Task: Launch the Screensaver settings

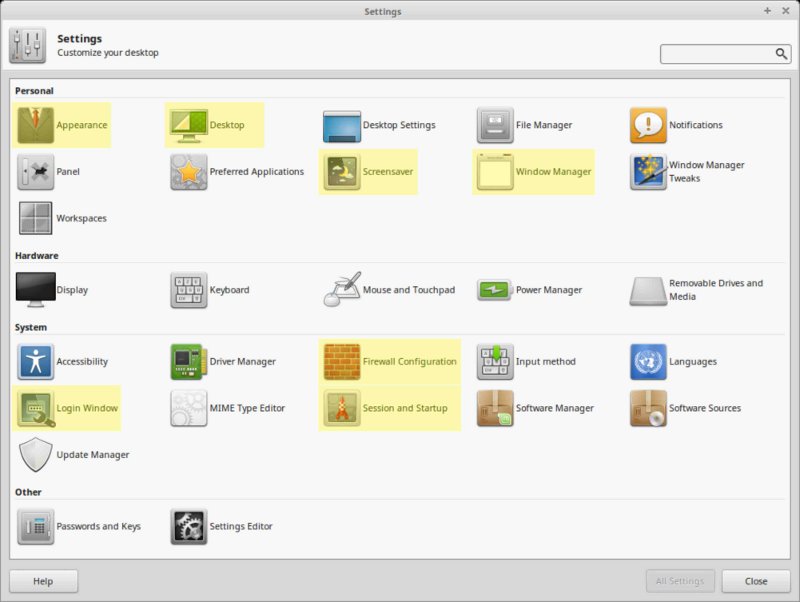Action: (x=342, y=172)
